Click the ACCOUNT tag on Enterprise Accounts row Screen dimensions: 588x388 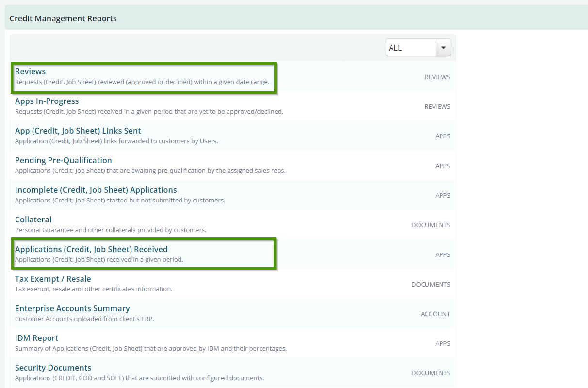(x=436, y=314)
